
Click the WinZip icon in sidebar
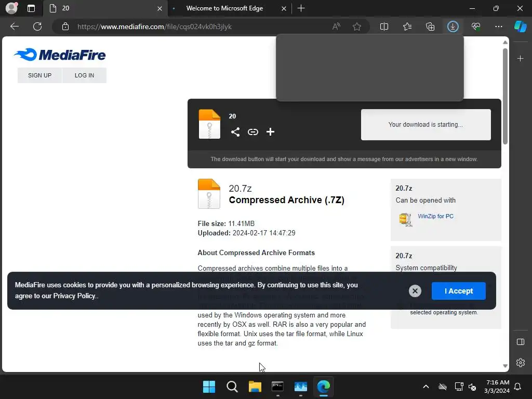tap(405, 220)
